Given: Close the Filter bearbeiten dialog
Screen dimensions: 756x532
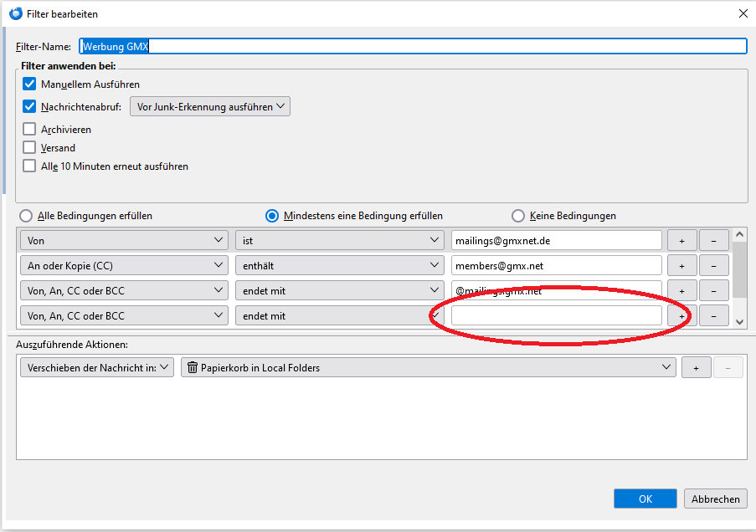Looking at the screenshot, I should pyautogui.click(x=743, y=13).
